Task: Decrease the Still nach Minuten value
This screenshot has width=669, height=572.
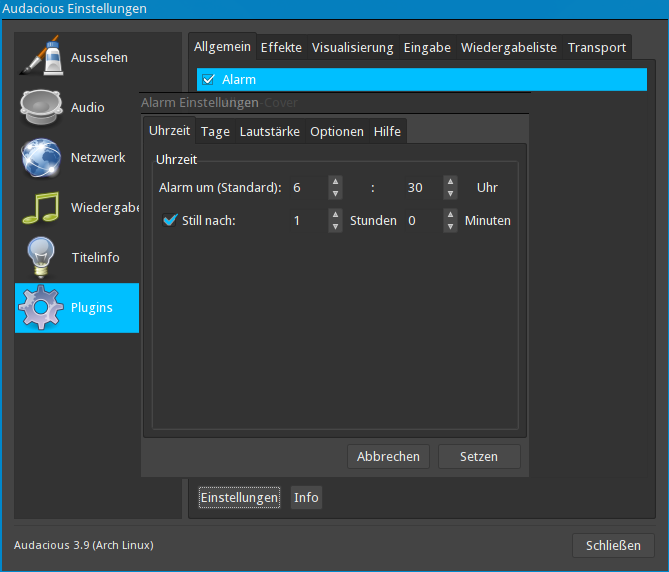Action: click(450, 226)
